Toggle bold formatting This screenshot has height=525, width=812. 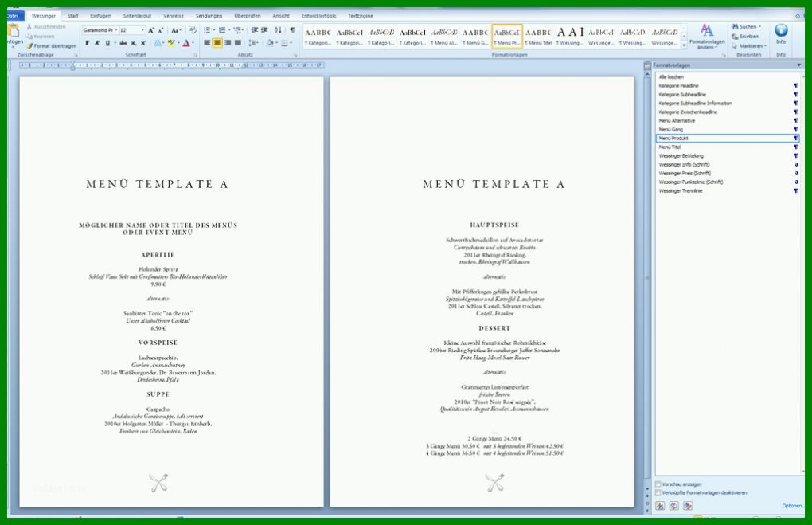87,43
